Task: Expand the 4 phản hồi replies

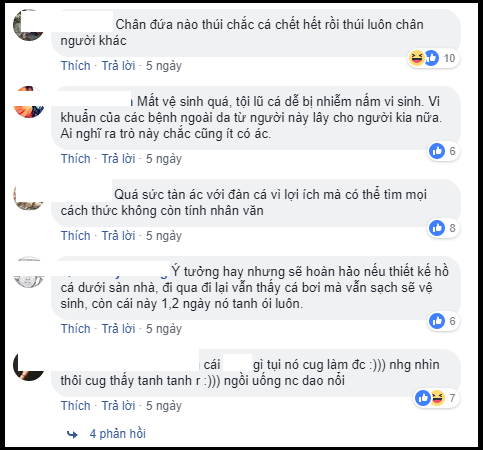Action: pyautogui.click(x=118, y=434)
